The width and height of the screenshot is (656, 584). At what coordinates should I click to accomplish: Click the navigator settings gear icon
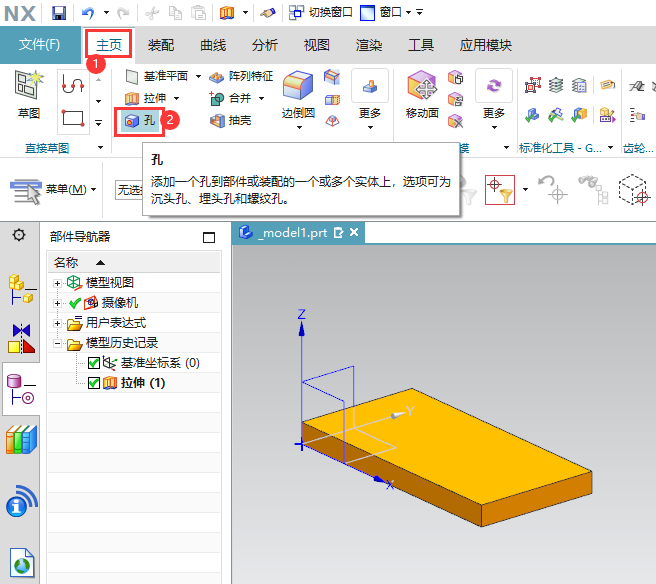19,235
